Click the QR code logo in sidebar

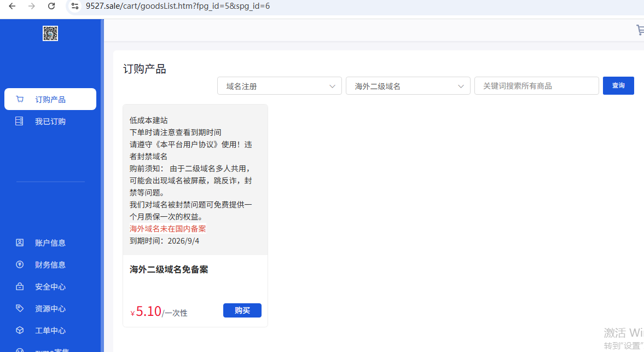tap(50, 33)
